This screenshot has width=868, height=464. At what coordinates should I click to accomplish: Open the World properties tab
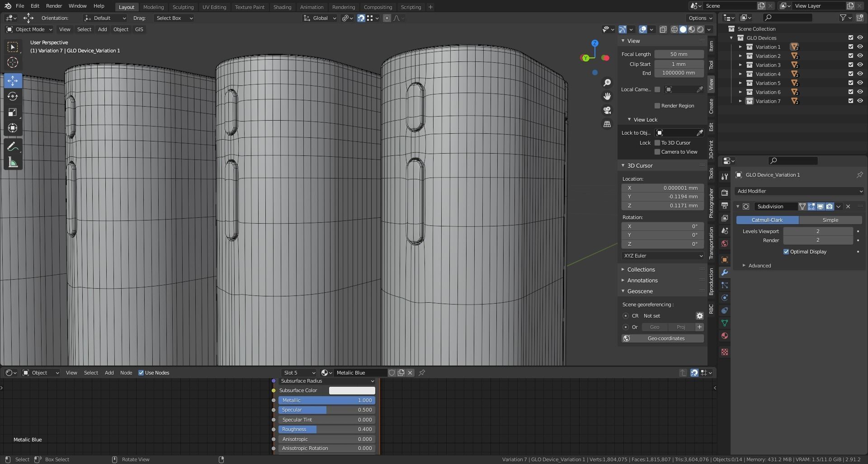[x=725, y=244]
